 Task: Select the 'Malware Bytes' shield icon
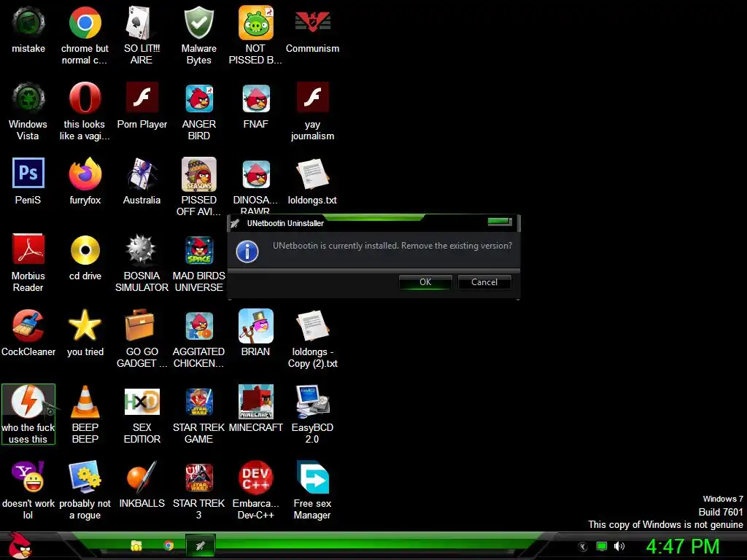click(198, 23)
